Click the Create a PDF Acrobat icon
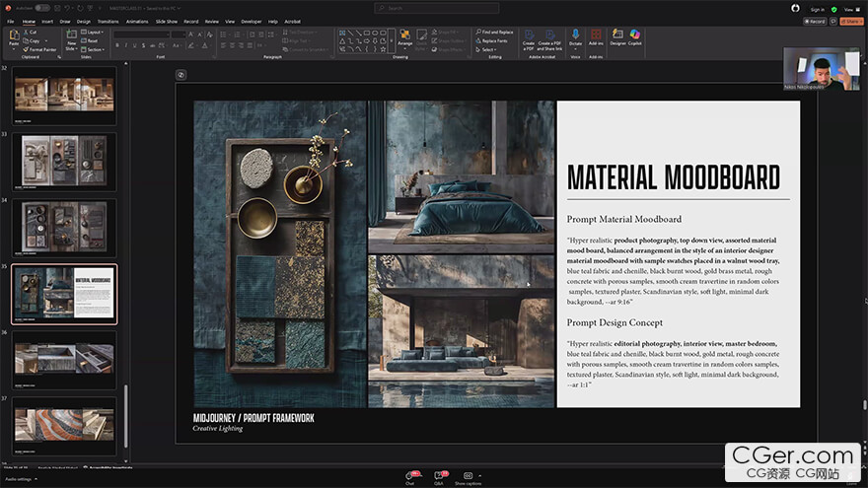868x488 pixels. [x=529, y=39]
